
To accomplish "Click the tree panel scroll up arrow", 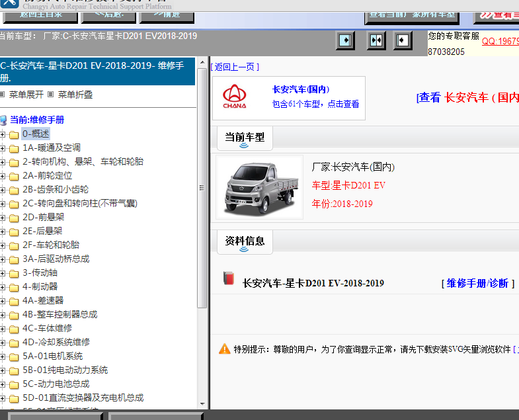I will pos(202,62).
